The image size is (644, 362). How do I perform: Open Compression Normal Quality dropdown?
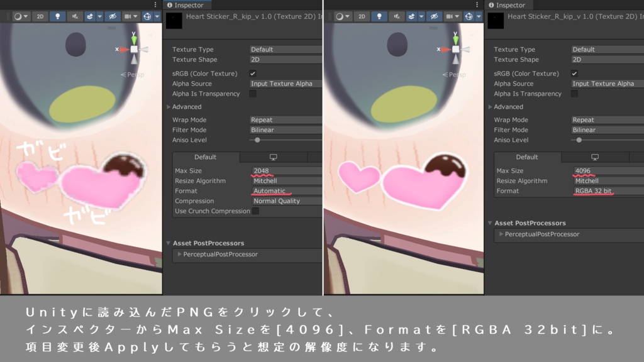287,201
